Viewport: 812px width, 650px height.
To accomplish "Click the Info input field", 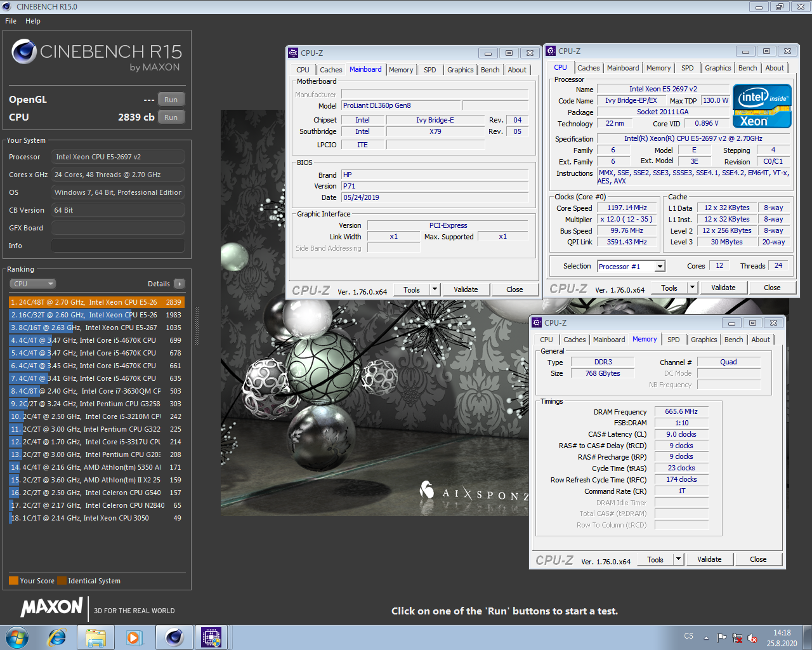I will [118, 246].
